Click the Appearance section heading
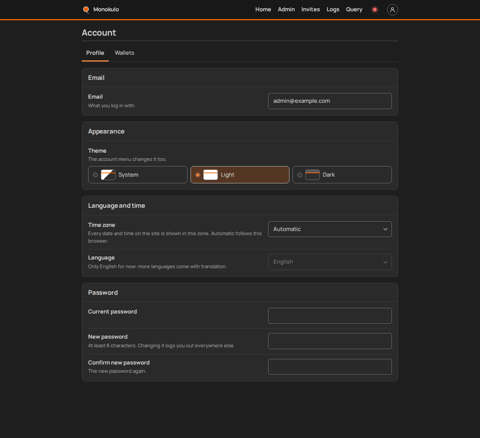This screenshot has width=480, height=438. click(x=106, y=132)
